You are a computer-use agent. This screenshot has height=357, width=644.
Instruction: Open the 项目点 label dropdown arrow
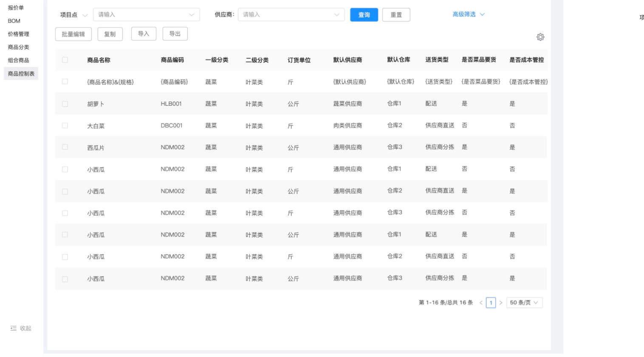click(85, 15)
